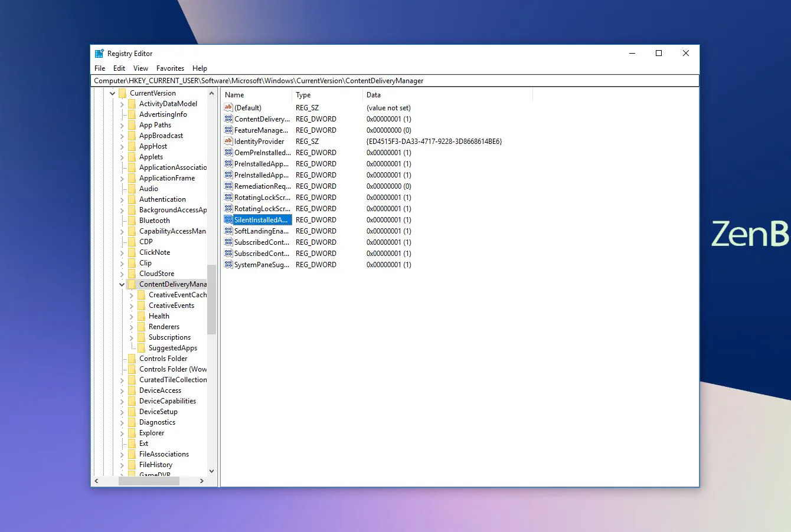Click the (Default) string value icon

pyautogui.click(x=228, y=107)
